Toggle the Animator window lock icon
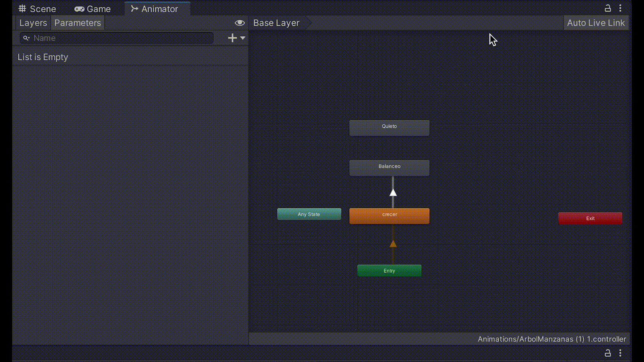This screenshot has height=362, width=644. 608,8
